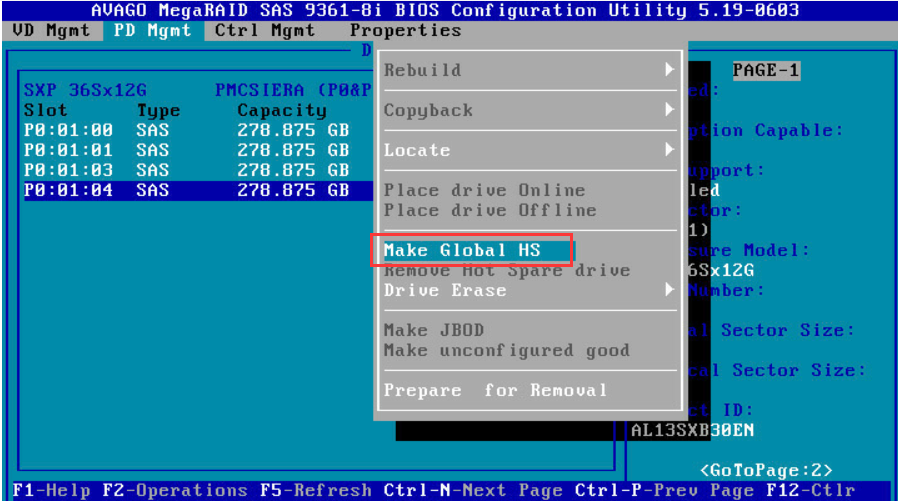Viewport: 898px width, 501px height.
Task: Open the VD Mgmt tab
Action: [x=52, y=30]
